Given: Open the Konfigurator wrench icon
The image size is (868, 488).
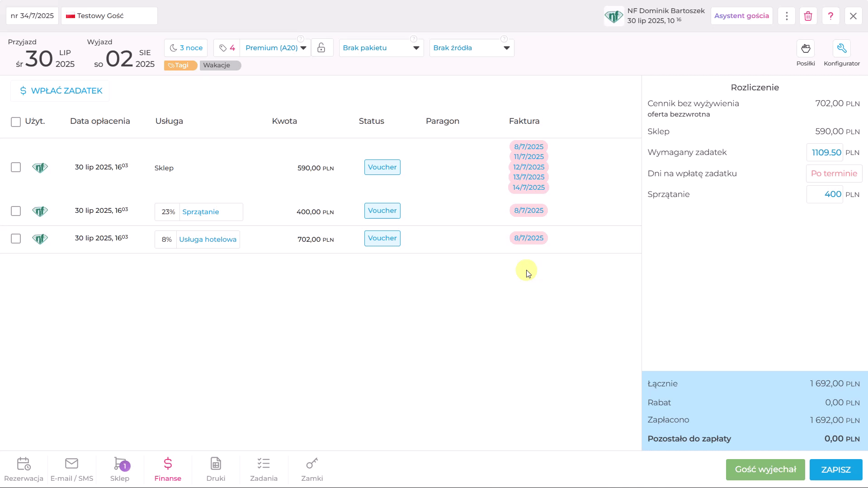Looking at the screenshot, I should [842, 48].
